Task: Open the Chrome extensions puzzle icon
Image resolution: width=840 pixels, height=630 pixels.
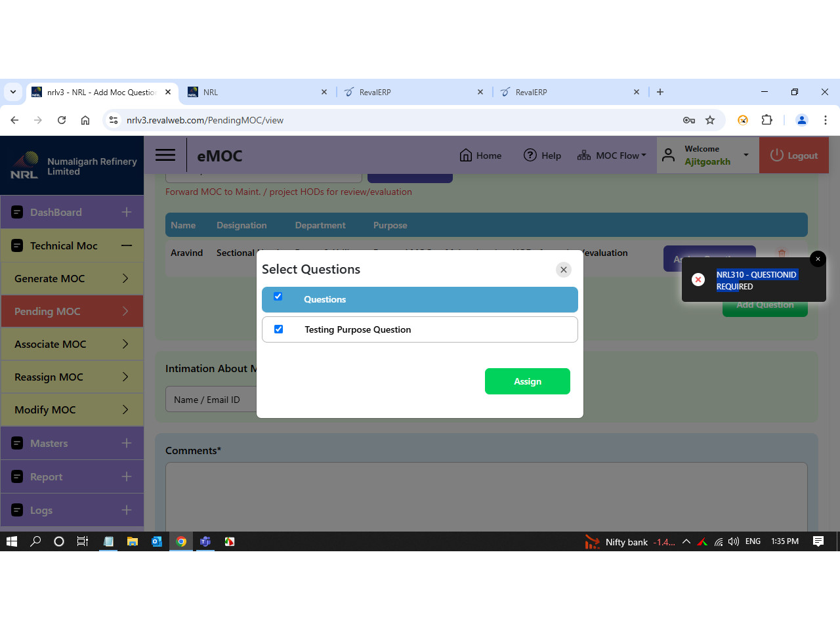Action: 766,120
